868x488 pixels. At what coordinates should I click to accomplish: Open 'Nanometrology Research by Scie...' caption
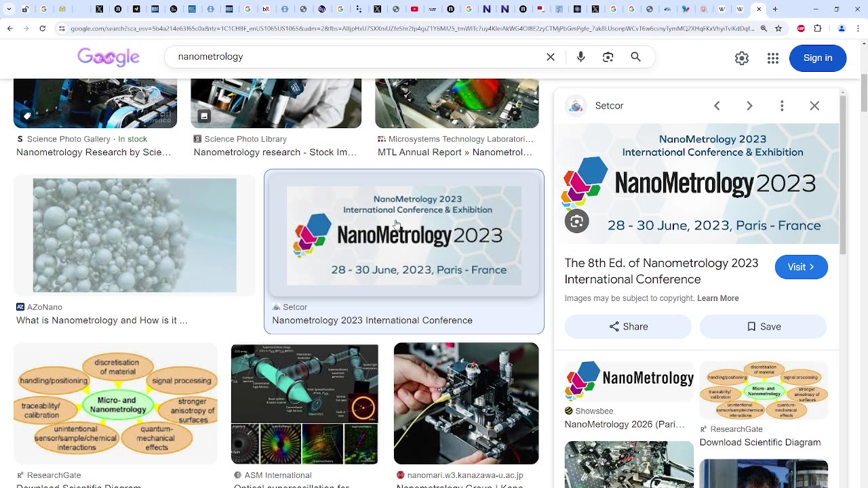tap(94, 152)
